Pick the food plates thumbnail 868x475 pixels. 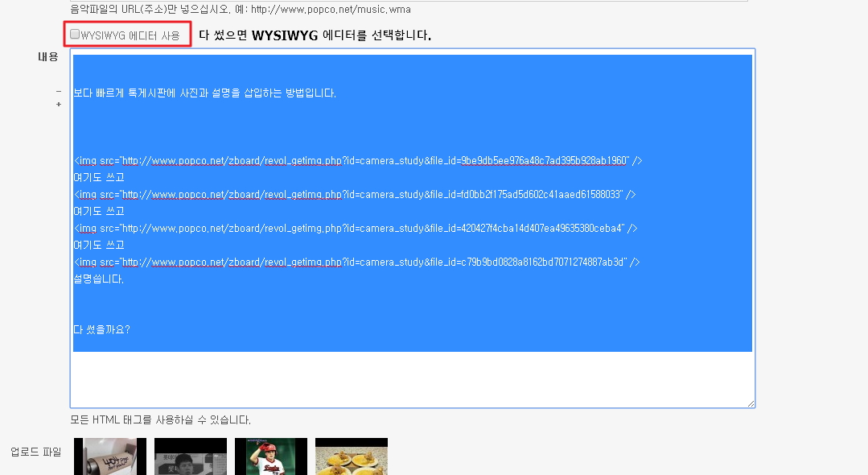(352, 456)
